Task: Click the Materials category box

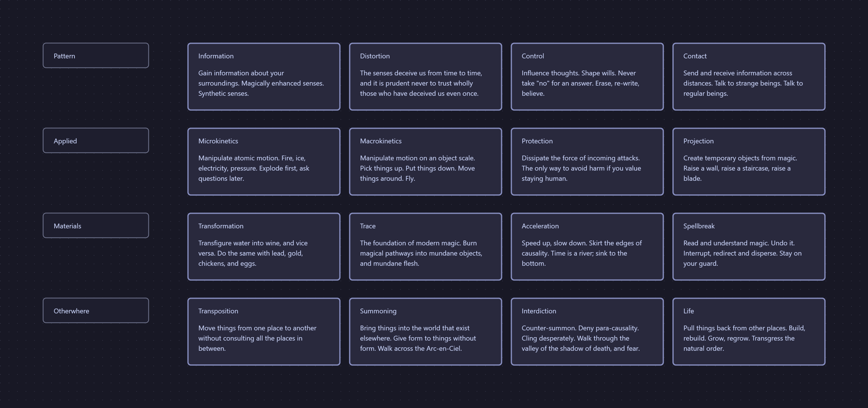Action: coord(96,226)
